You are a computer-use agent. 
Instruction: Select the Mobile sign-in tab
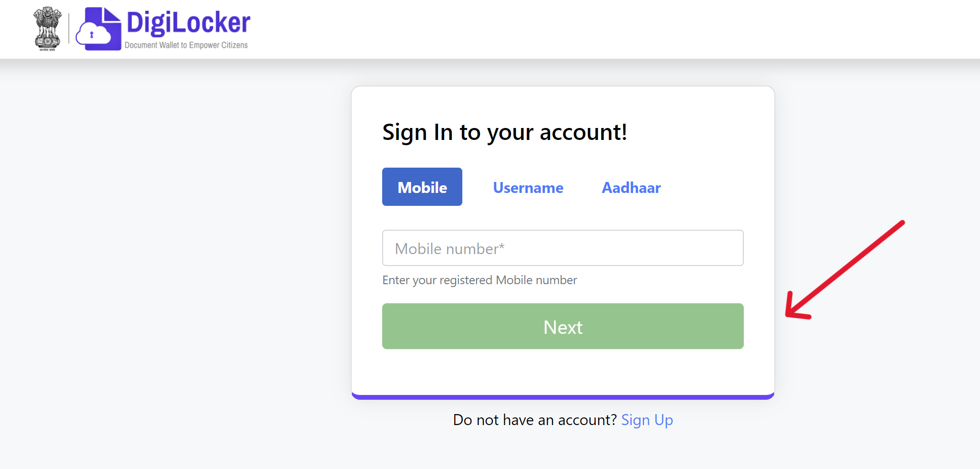tap(422, 187)
